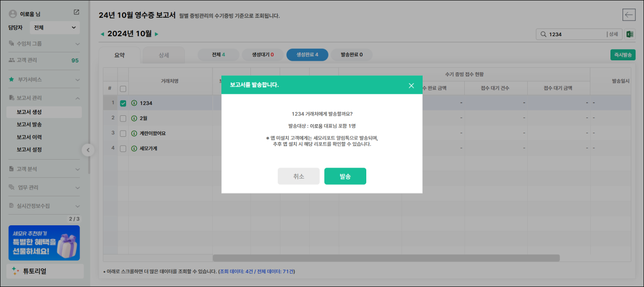Click the info icon next to 세모가게
The height and width of the screenshot is (287, 644).
pyautogui.click(x=134, y=149)
